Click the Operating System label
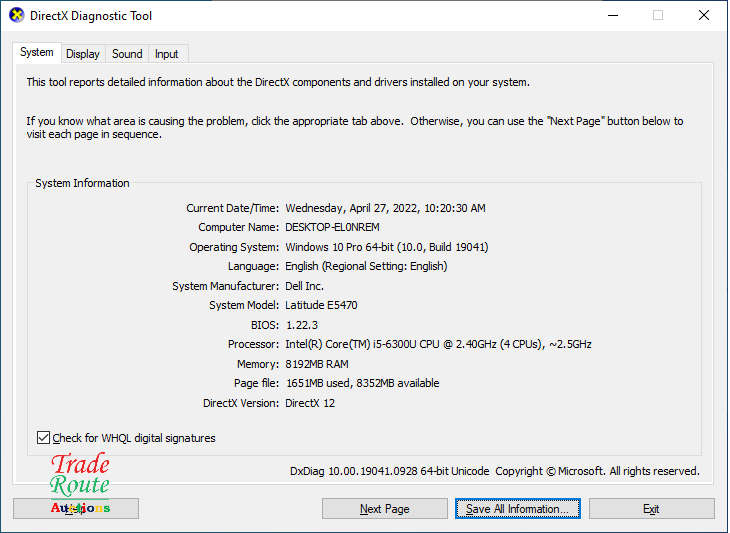The width and height of the screenshot is (730, 533). (234, 247)
